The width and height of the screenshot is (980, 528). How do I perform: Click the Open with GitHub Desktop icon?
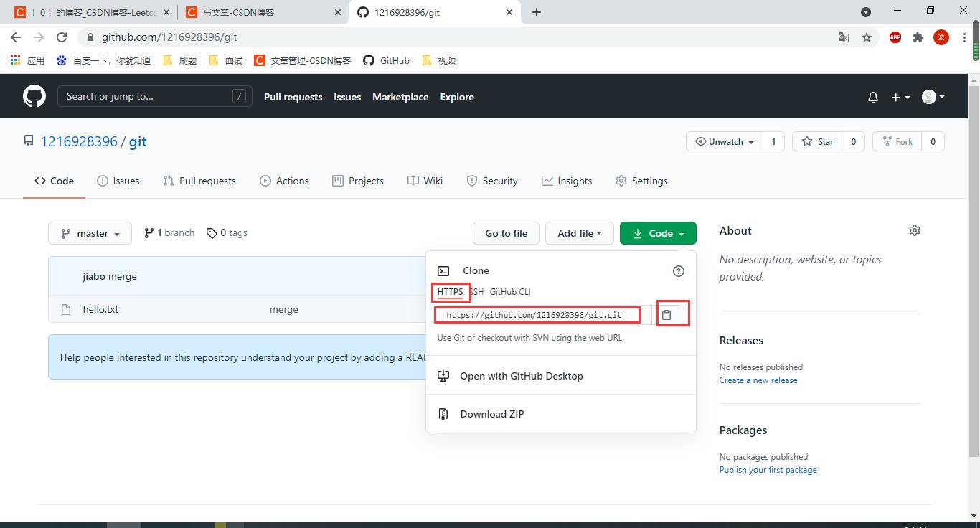click(x=443, y=376)
